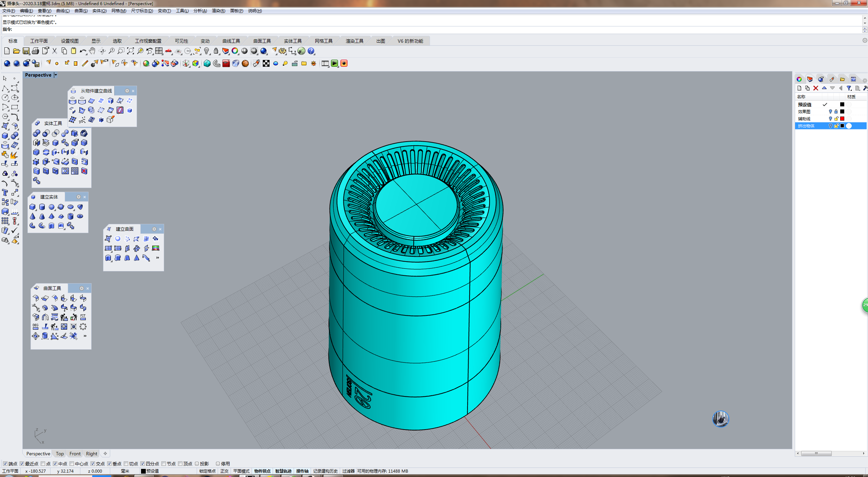
Task: Open Perspective viewport title dropdown arrow
Action: pos(56,75)
